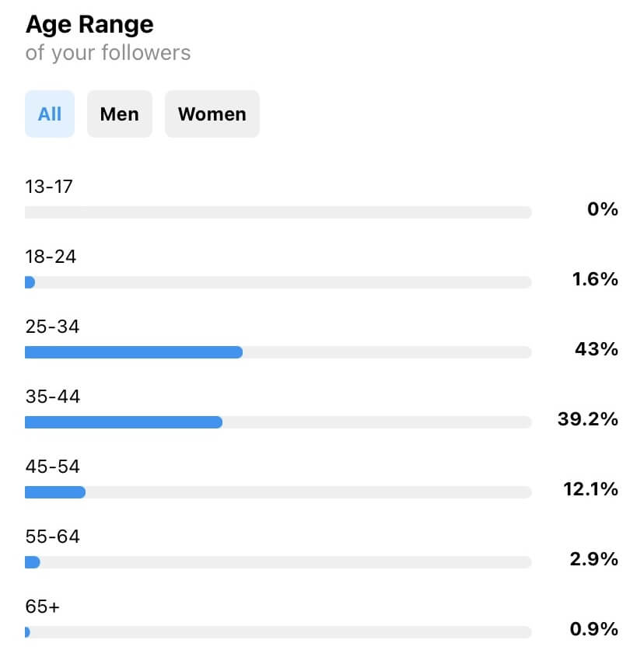Click the 18-24 age bar
The image size is (644, 654).
278,282
